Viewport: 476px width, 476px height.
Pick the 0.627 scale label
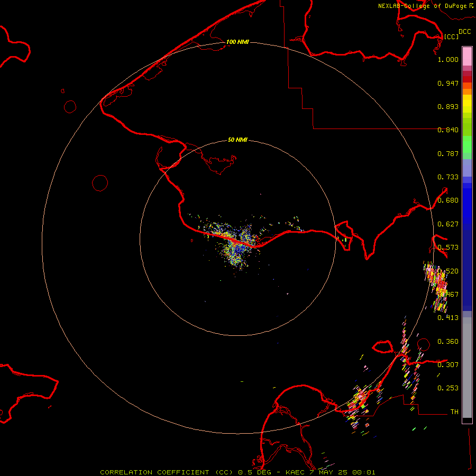click(x=448, y=224)
